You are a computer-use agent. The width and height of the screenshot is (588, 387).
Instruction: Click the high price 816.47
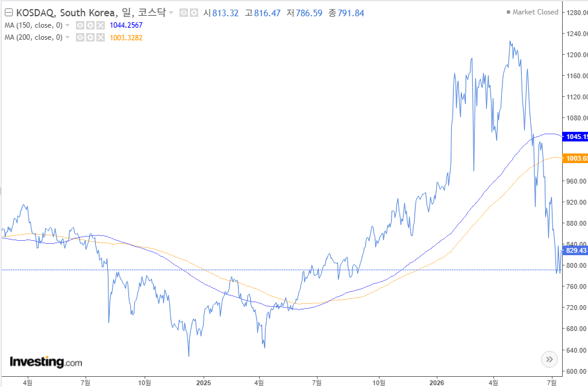click(x=267, y=13)
